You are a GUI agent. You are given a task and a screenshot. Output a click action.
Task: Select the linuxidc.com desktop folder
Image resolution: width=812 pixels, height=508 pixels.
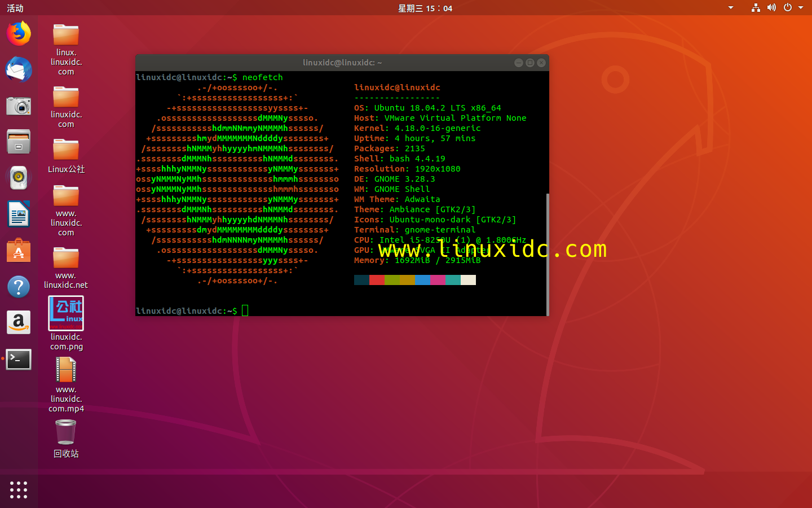tap(66, 107)
